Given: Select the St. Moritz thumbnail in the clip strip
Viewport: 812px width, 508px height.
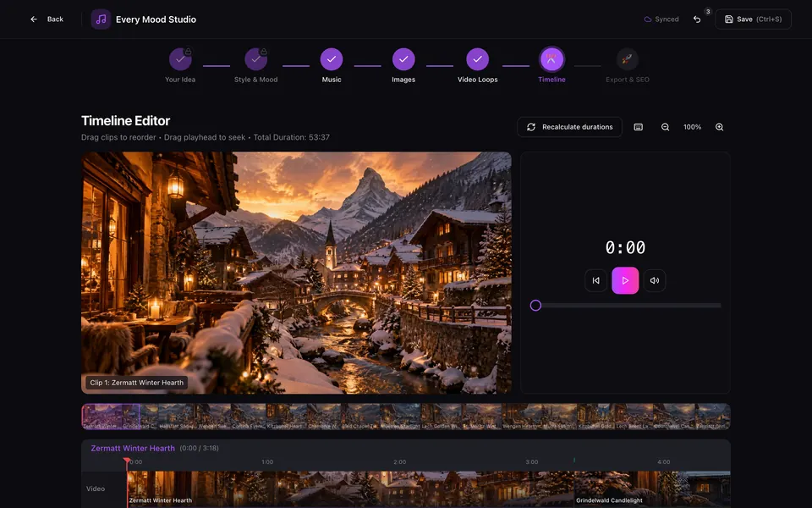Looking at the screenshot, I should click(x=481, y=417).
